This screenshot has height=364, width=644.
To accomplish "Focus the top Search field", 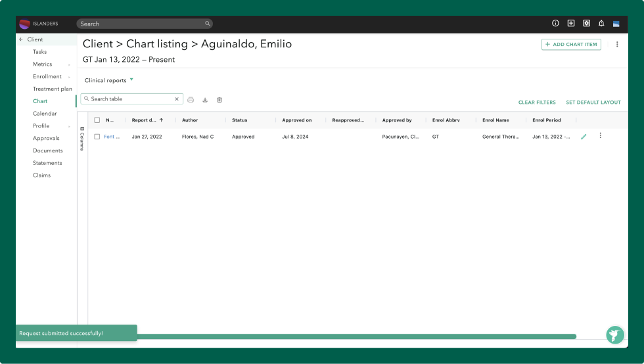I will coord(144,24).
